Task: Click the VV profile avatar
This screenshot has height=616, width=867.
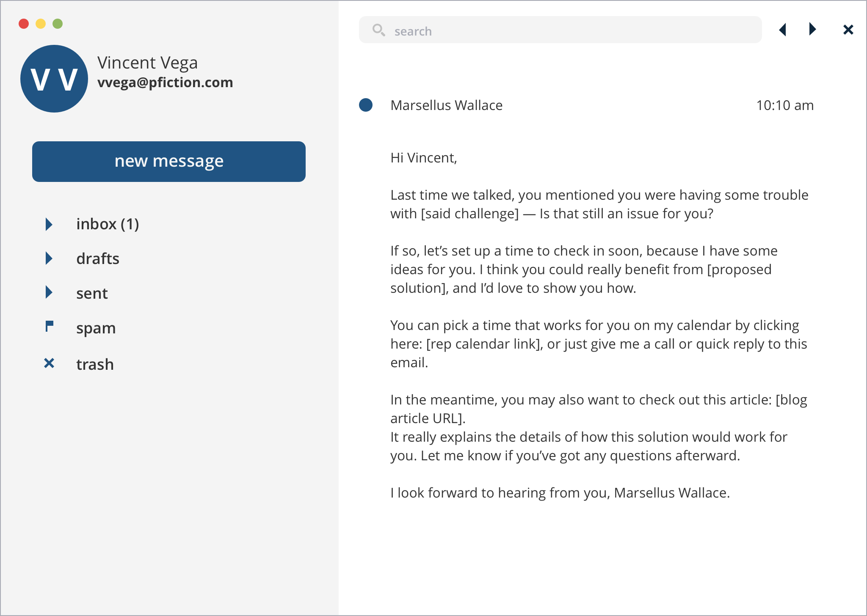Action: pyautogui.click(x=54, y=79)
